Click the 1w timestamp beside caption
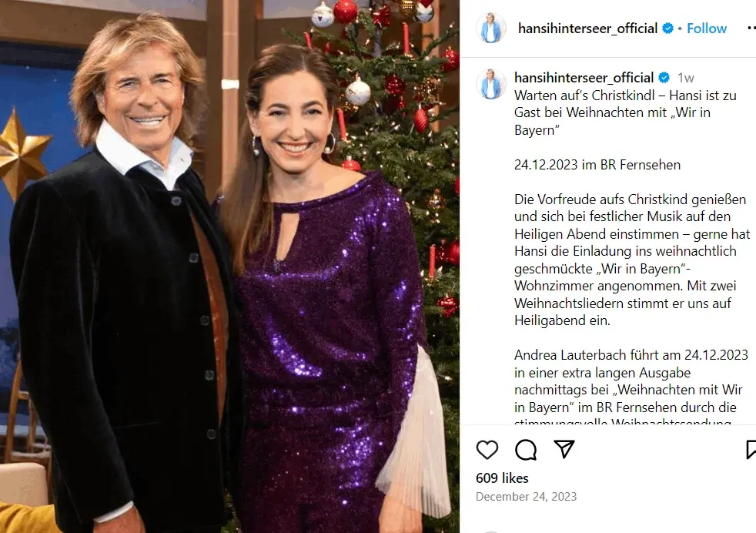 (x=686, y=78)
